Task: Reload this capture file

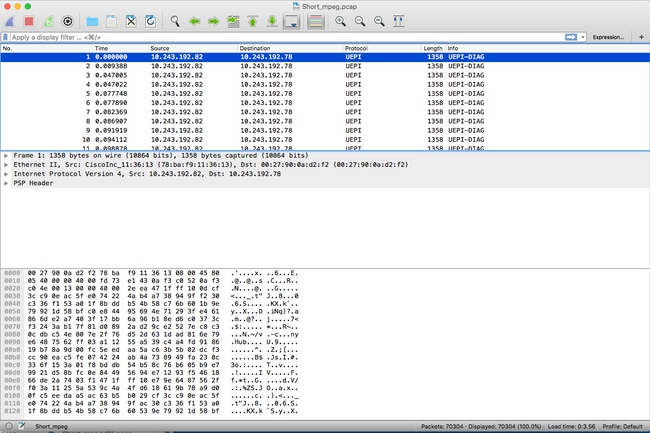Action: (150, 21)
